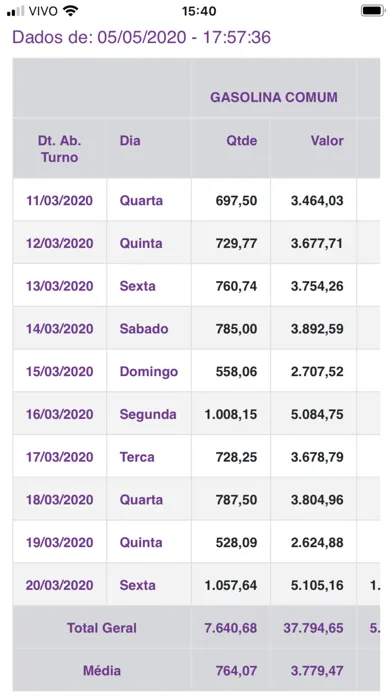Select the 16/03/2020 Segunda row

(x=196, y=414)
